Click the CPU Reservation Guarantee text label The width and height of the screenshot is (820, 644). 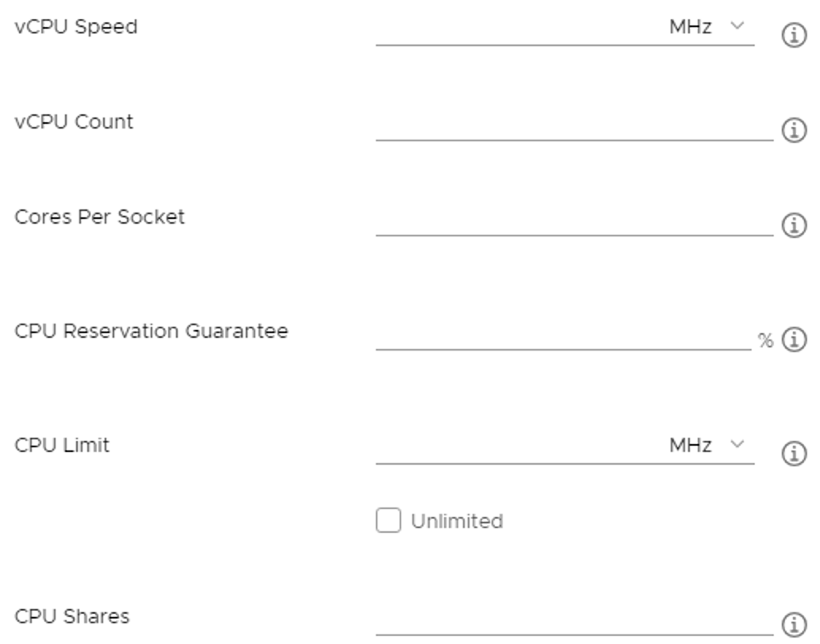151,331
